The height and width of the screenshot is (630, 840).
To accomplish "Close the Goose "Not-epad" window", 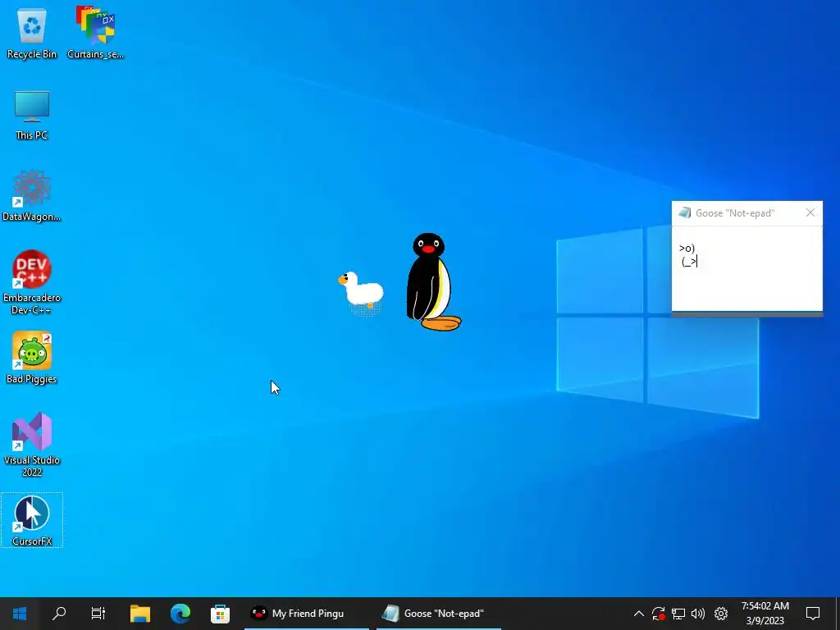I will click(810, 213).
